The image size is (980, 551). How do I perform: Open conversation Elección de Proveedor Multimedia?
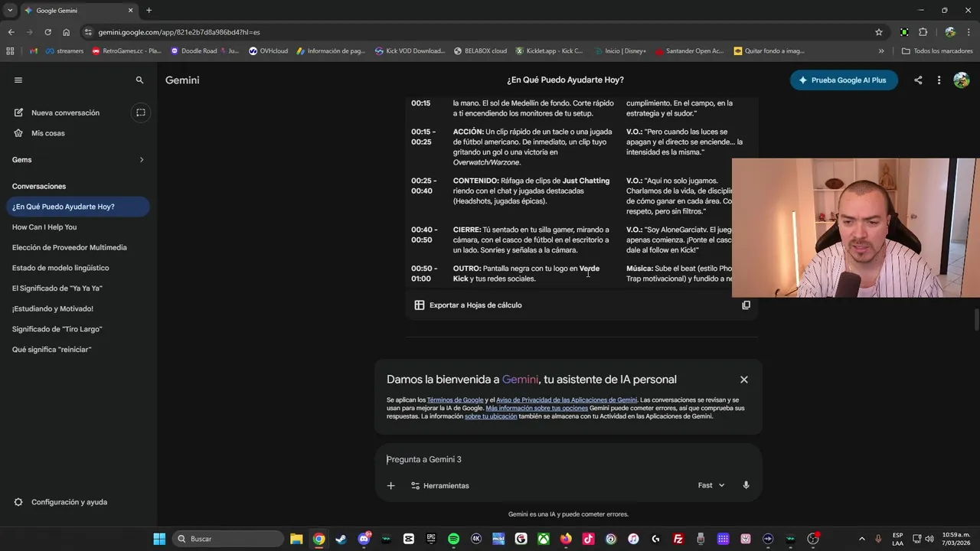coord(77,247)
